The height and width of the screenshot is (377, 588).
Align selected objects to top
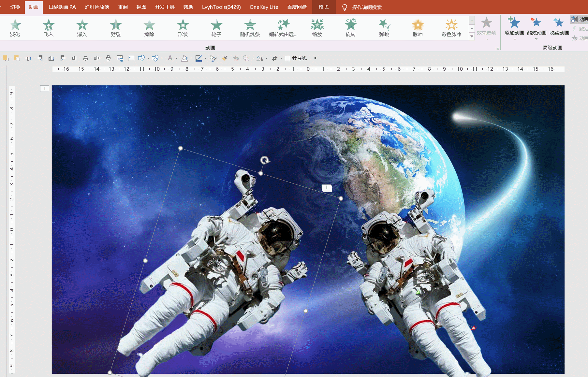pos(29,58)
